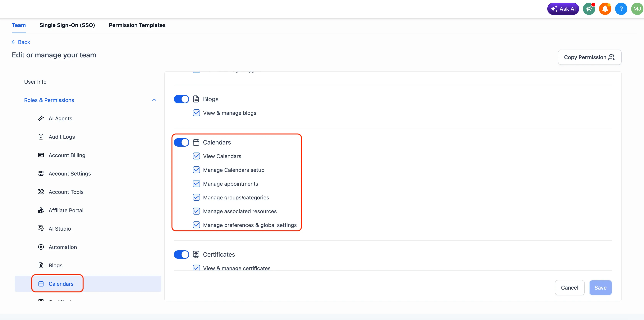Click the Cancel button
The image size is (644, 320).
pos(570,287)
